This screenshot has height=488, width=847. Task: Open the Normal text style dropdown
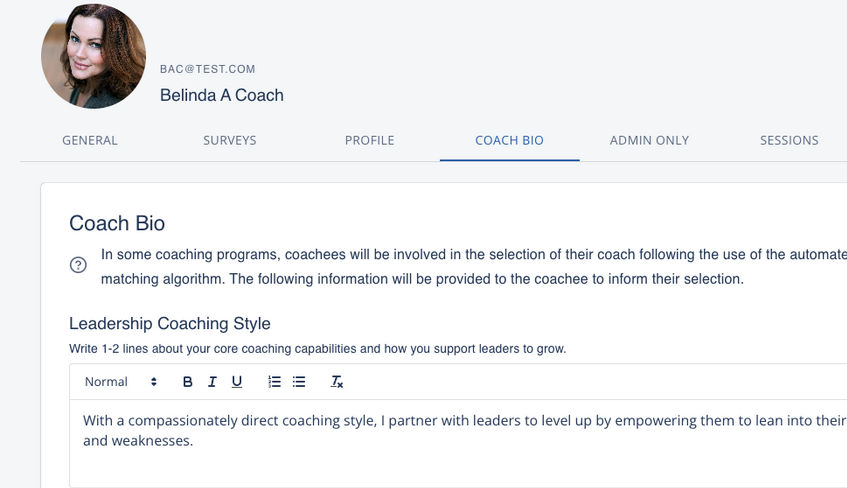(121, 382)
